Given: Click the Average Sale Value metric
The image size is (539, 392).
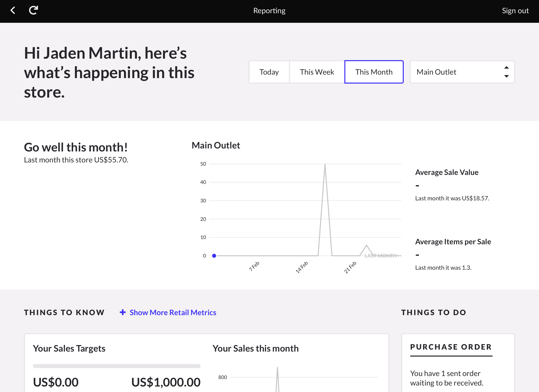Looking at the screenshot, I should coord(447,172).
